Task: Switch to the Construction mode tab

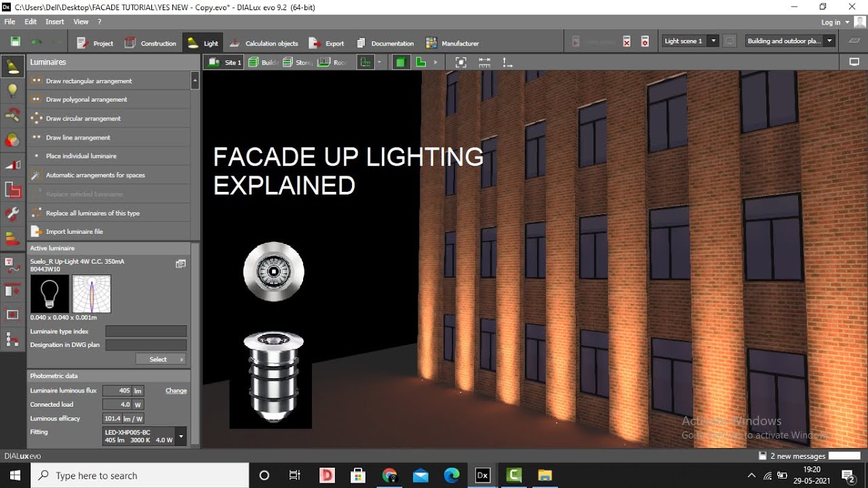Action: 150,43
